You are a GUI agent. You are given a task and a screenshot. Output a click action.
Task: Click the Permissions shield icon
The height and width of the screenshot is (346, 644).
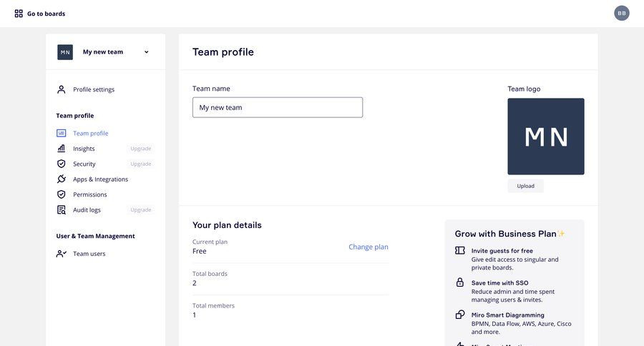click(62, 194)
